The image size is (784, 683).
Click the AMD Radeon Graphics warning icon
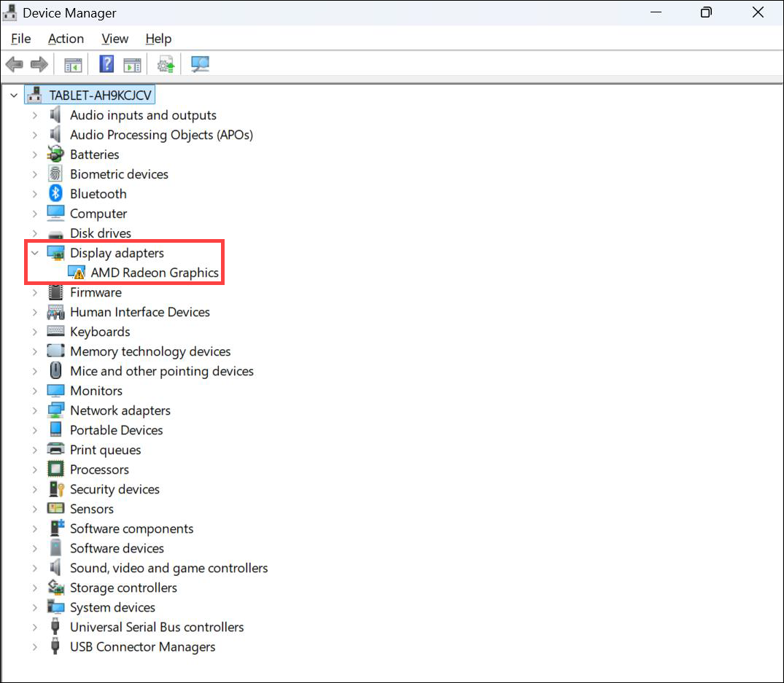pos(77,273)
